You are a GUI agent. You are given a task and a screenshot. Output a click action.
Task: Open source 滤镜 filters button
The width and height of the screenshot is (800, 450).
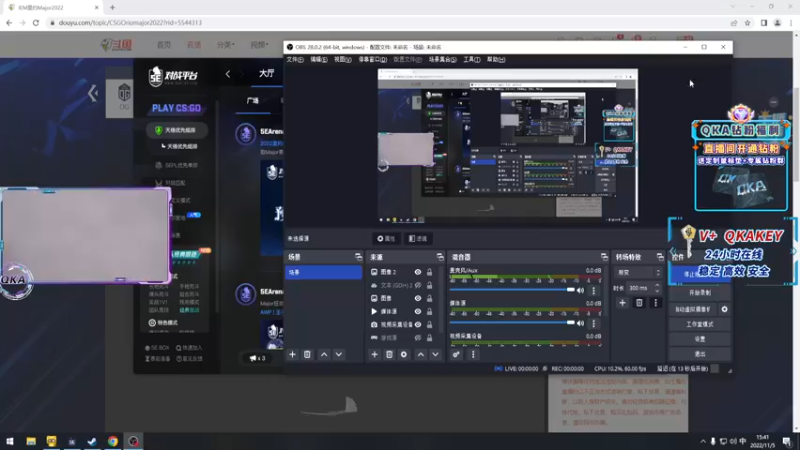click(x=418, y=239)
